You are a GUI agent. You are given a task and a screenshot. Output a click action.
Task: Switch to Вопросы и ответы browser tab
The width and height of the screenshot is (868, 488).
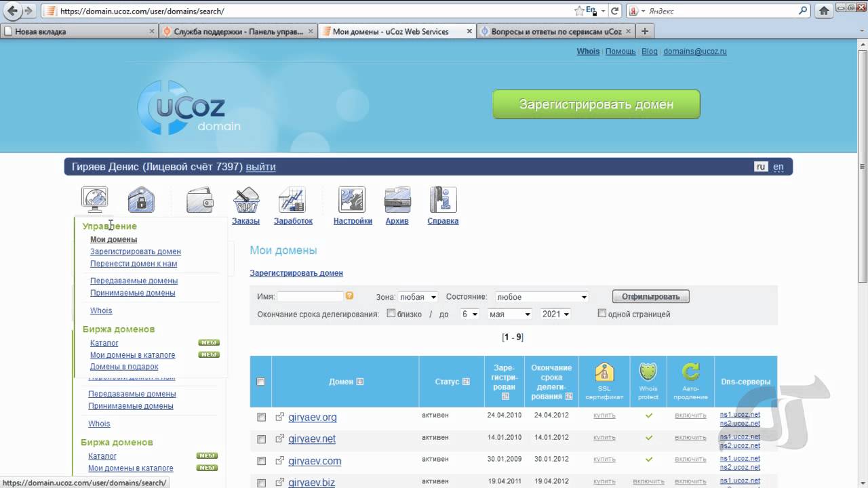coord(555,31)
